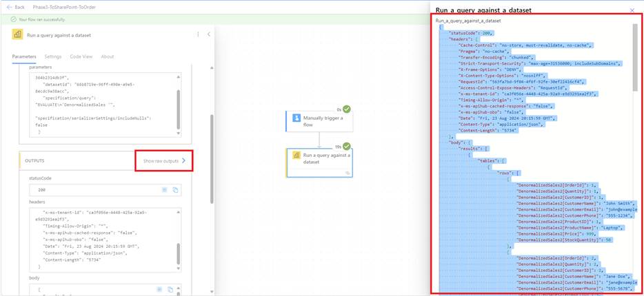644x296 pixels.
Task: Click the OUTPUTS section heading
Action: [35, 160]
